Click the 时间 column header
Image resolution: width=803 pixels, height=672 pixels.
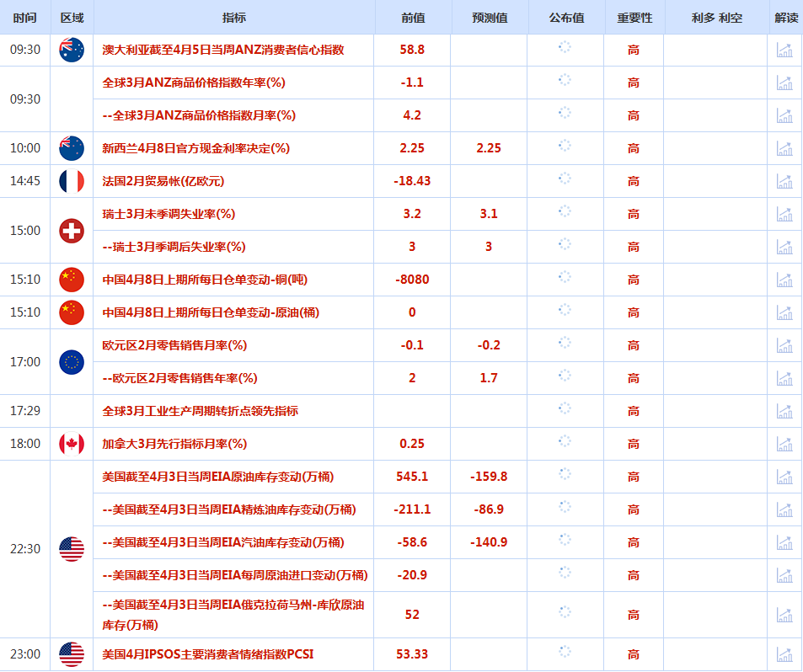coord(25,17)
